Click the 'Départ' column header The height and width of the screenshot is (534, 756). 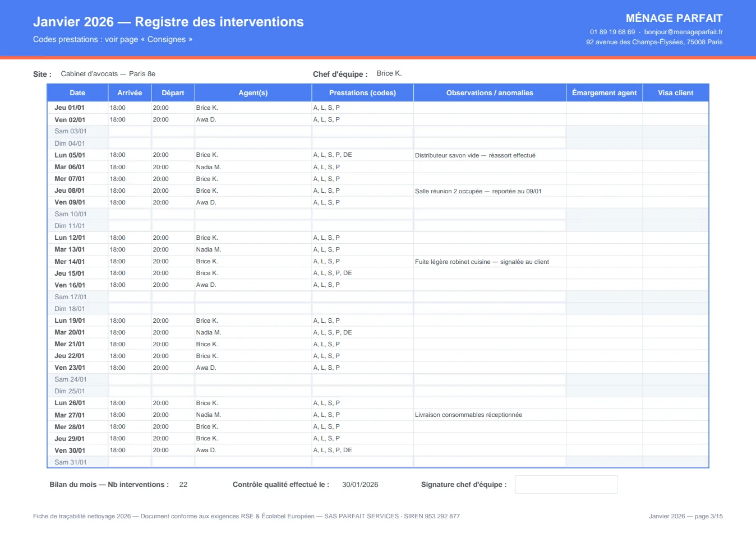click(173, 93)
